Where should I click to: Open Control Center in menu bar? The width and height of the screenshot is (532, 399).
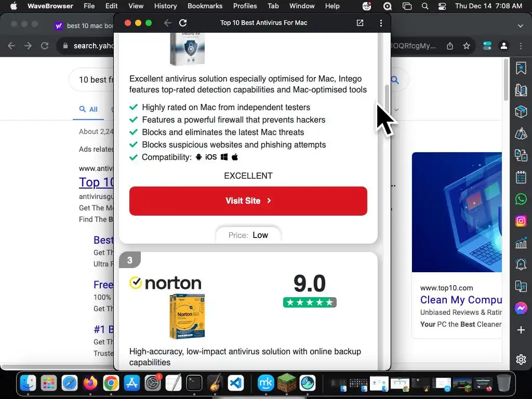[x=442, y=6]
